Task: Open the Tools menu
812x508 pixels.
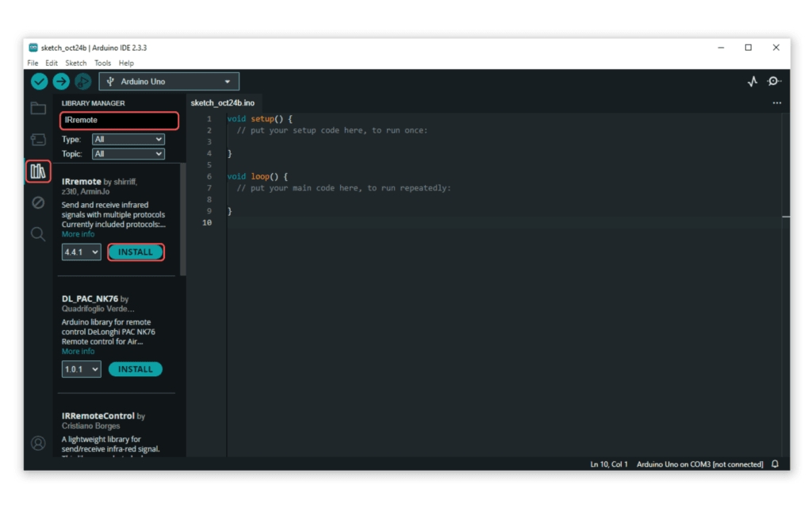Action: pyautogui.click(x=102, y=63)
